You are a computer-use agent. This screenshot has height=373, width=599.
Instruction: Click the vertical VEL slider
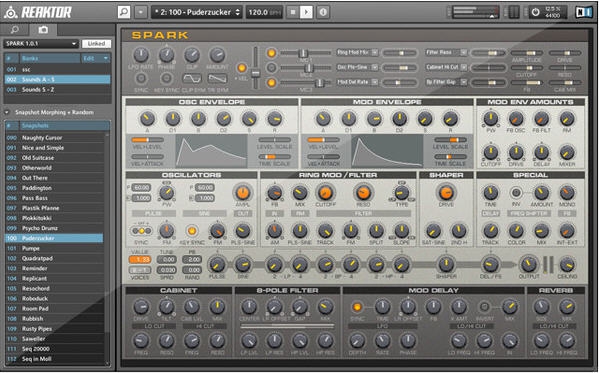[255, 68]
